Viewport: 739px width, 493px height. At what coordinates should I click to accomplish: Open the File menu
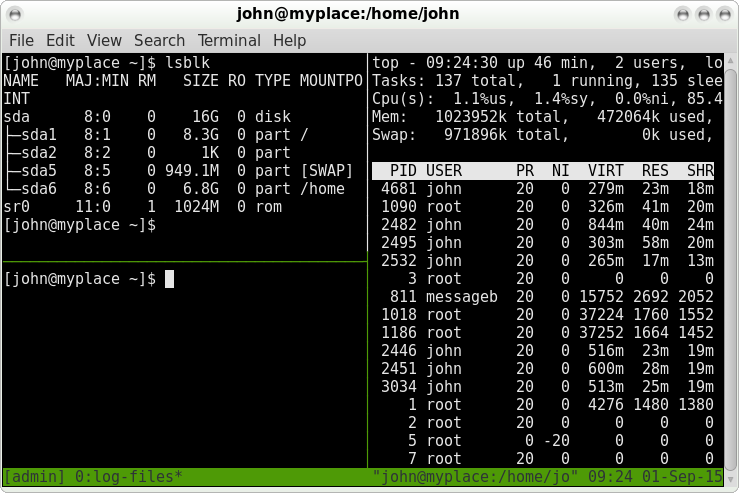(x=21, y=40)
